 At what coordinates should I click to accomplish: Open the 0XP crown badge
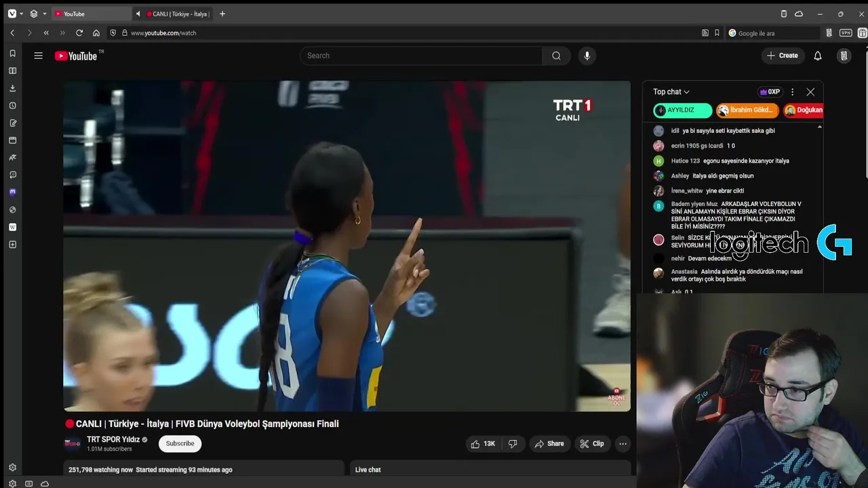[x=770, y=91]
